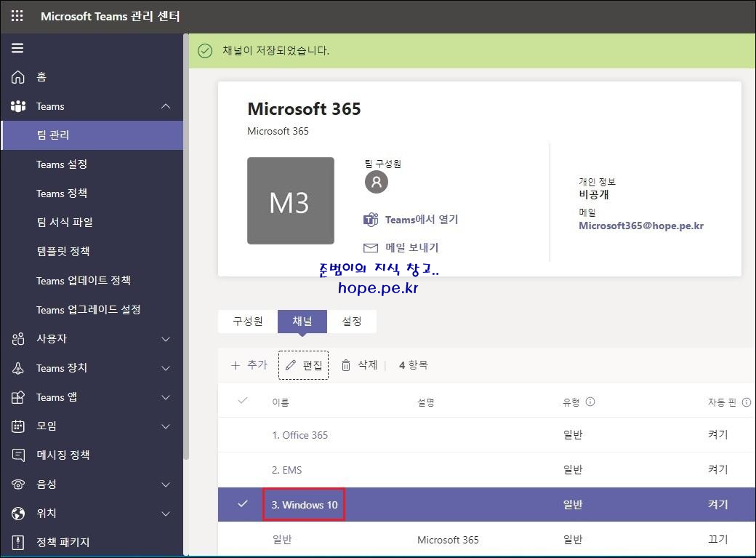Screen dimensions: 756x558
Task: Click the info icon next to 자동 핀
Action: (747, 402)
